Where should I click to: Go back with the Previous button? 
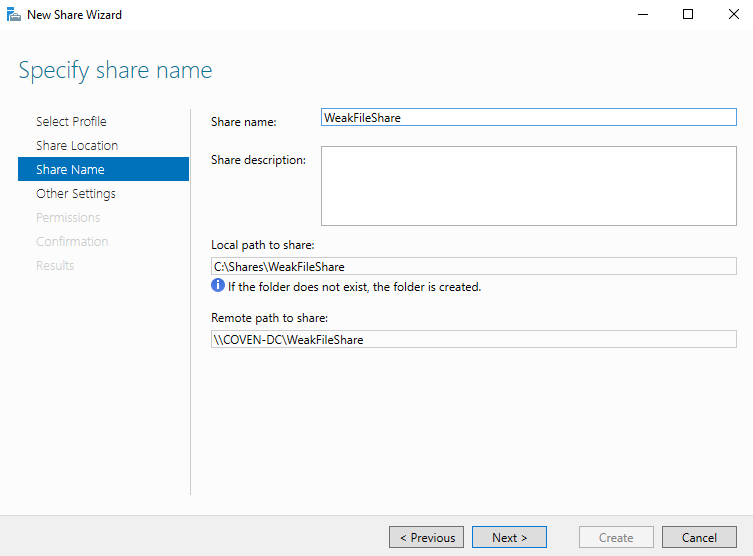pyautogui.click(x=426, y=537)
